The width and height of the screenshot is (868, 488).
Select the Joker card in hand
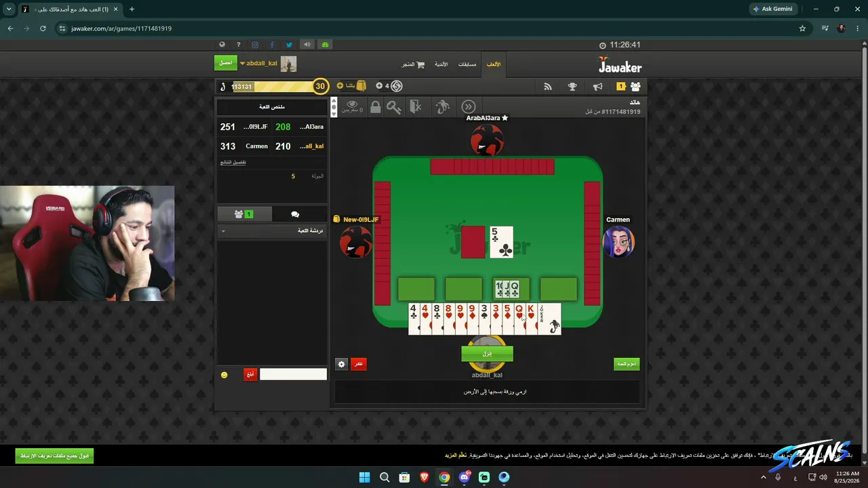(x=549, y=319)
